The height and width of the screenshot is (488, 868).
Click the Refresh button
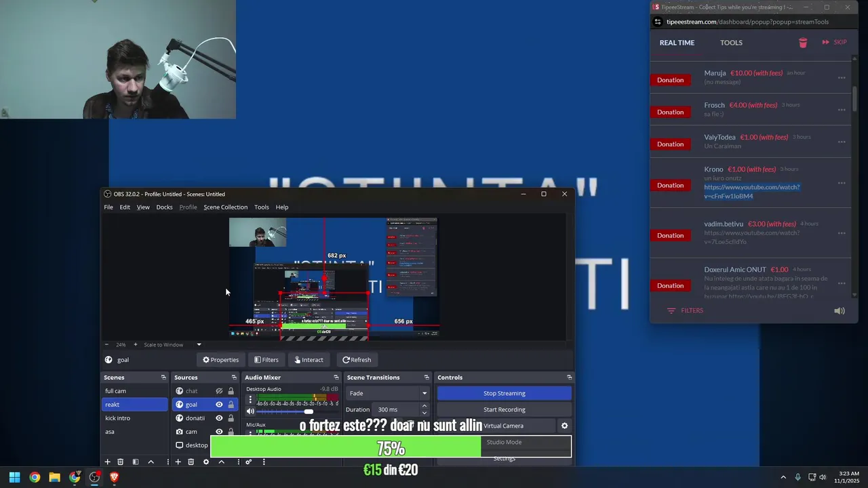click(357, 360)
